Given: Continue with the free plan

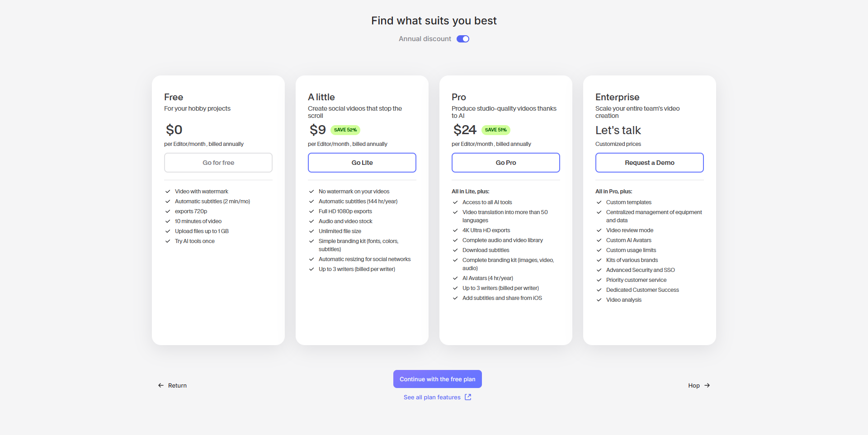Looking at the screenshot, I should pos(437,379).
